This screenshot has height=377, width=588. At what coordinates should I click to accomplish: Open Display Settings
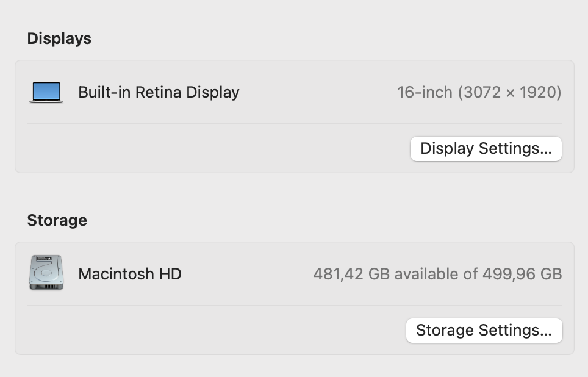[486, 148]
